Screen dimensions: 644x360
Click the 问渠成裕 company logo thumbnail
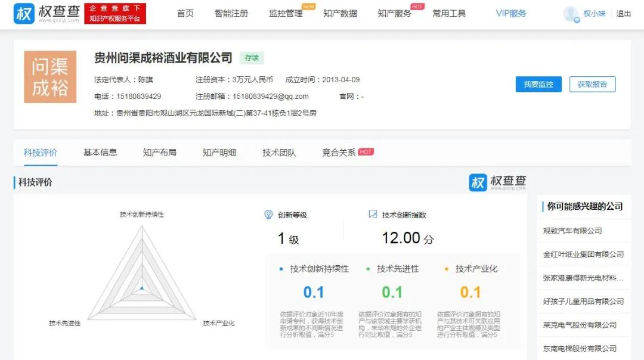tap(50, 77)
